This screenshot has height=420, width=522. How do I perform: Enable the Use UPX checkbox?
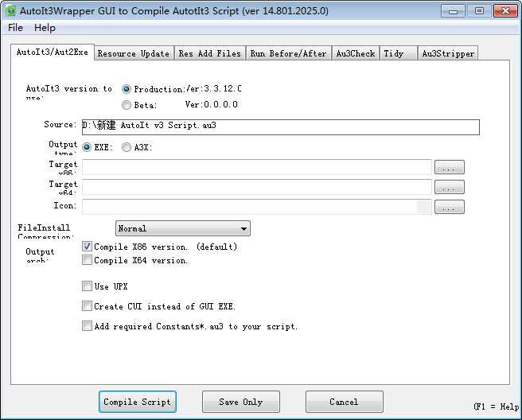(87, 286)
